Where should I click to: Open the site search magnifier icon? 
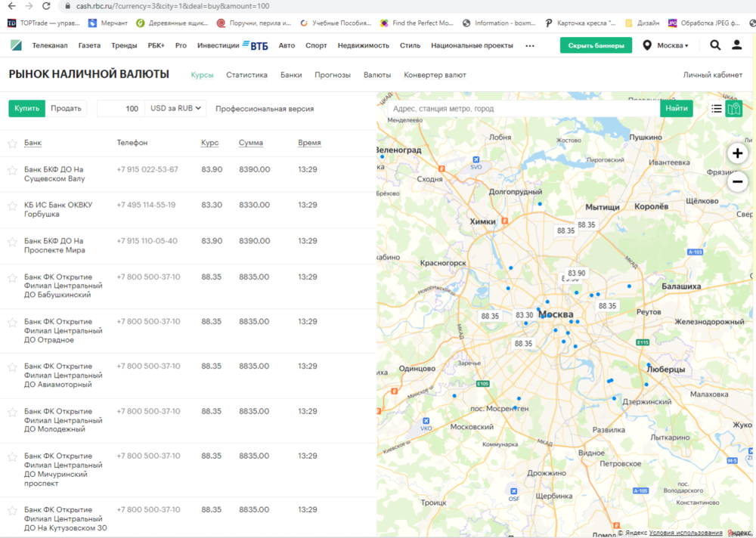[715, 45]
